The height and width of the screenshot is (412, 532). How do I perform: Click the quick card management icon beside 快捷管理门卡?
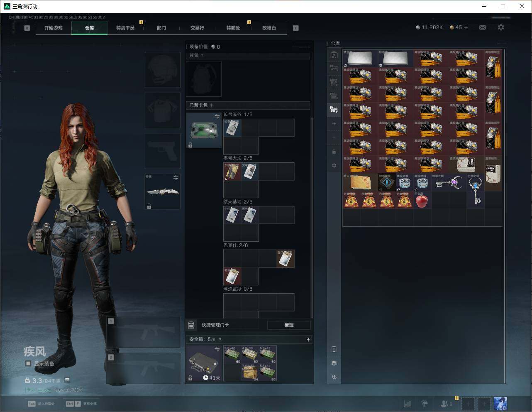[x=191, y=325]
